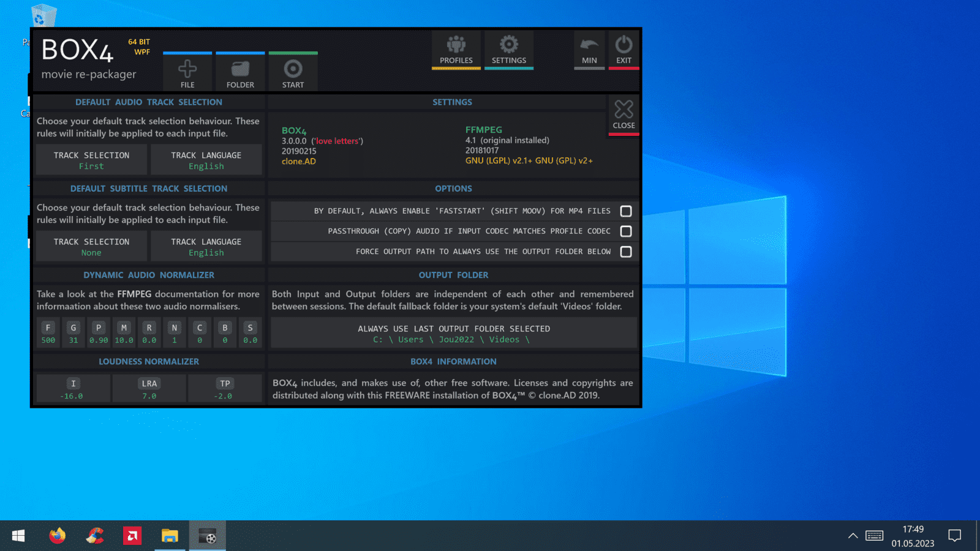
Task: Check force output path option
Action: tap(626, 252)
